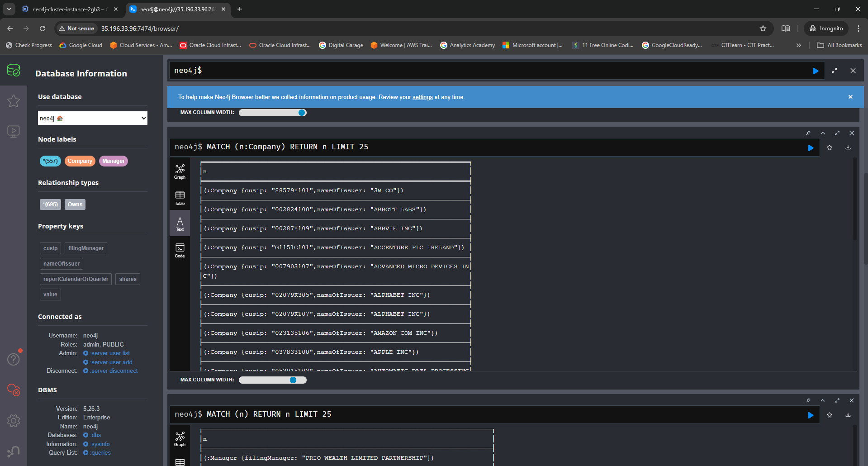Open the Database Information sidebar icon
This screenshot has width=868, height=466.
point(14,71)
